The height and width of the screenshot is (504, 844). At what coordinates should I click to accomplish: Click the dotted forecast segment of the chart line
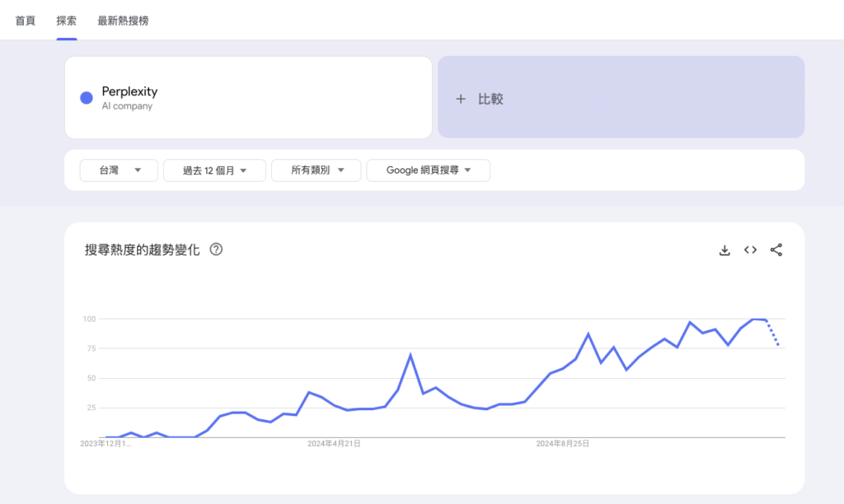772,333
